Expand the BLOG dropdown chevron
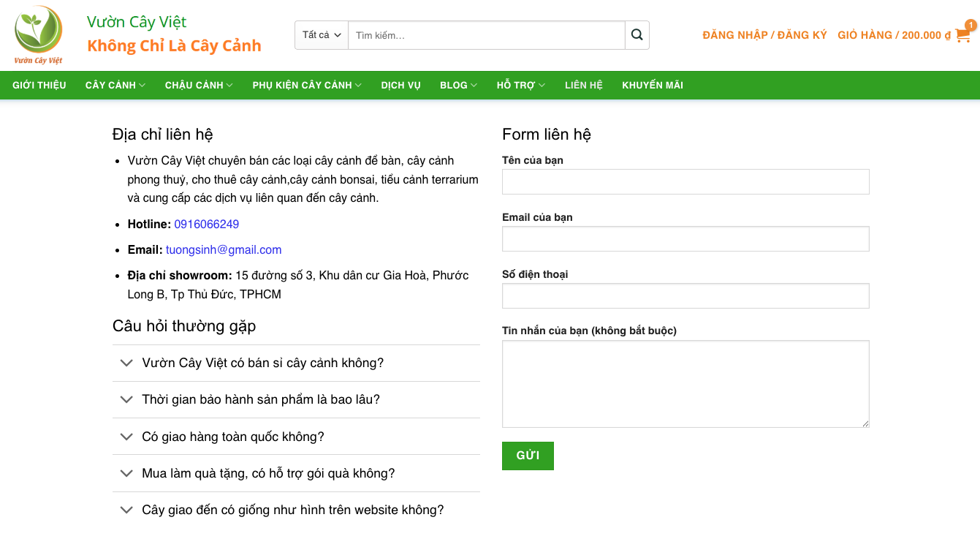Image resolution: width=980 pixels, height=558 pixels. click(474, 85)
